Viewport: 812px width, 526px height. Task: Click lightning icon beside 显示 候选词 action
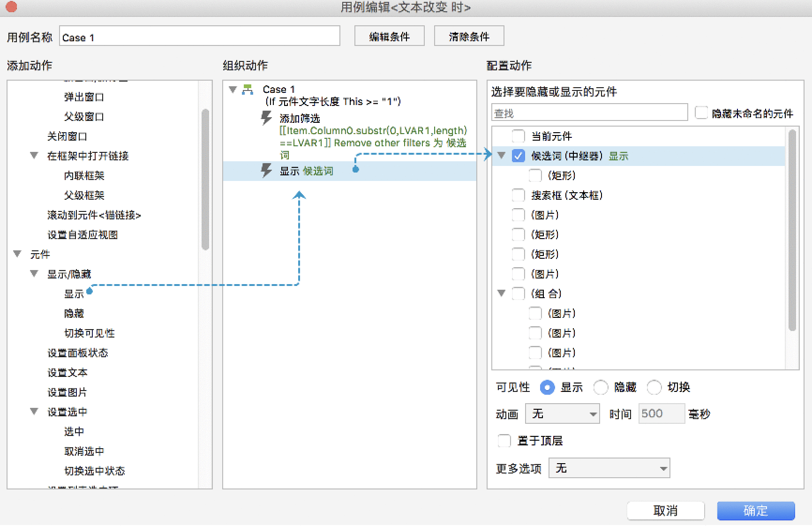[x=266, y=171]
